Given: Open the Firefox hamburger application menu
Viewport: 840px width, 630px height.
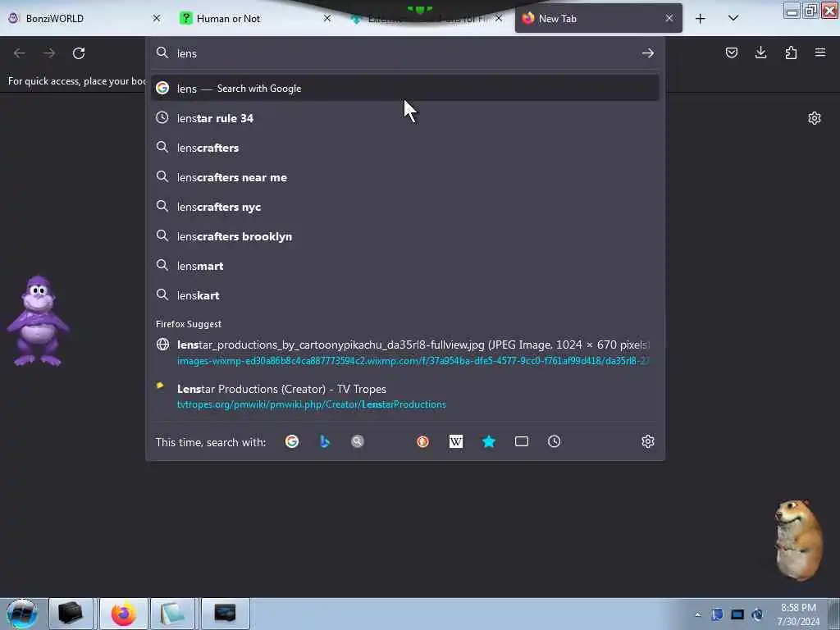Looking at the screenshot, I should (x=820, y=52).
